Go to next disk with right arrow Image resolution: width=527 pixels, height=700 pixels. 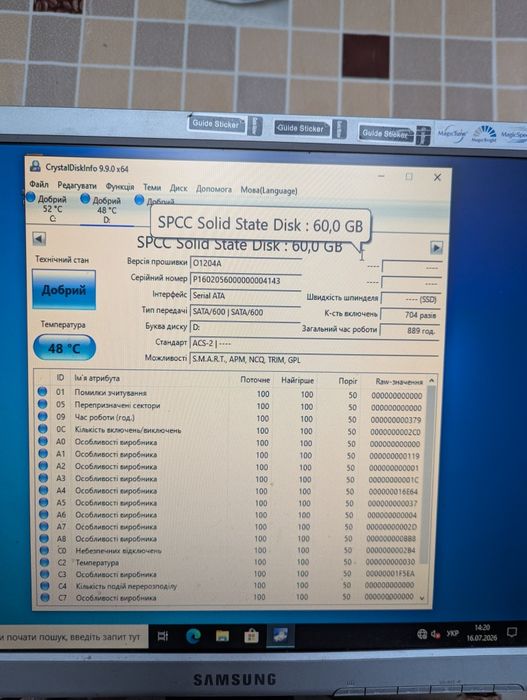pyautogui.click(x=436, y=247)
